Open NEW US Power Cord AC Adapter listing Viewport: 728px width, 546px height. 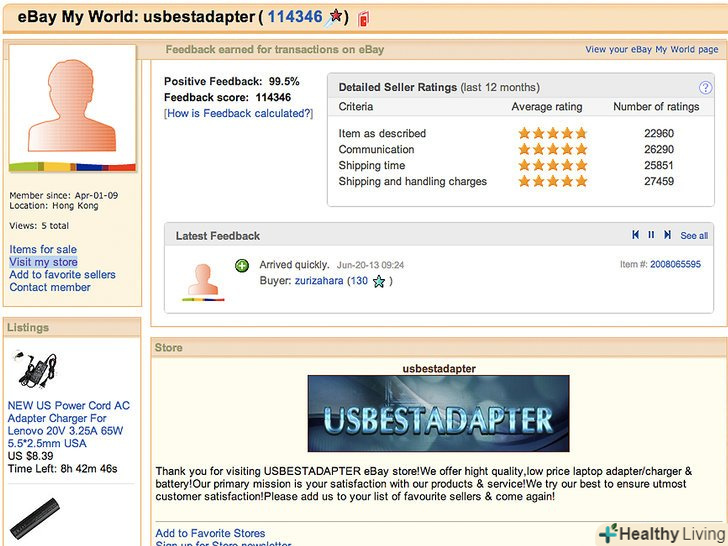[x=69, y=424]
